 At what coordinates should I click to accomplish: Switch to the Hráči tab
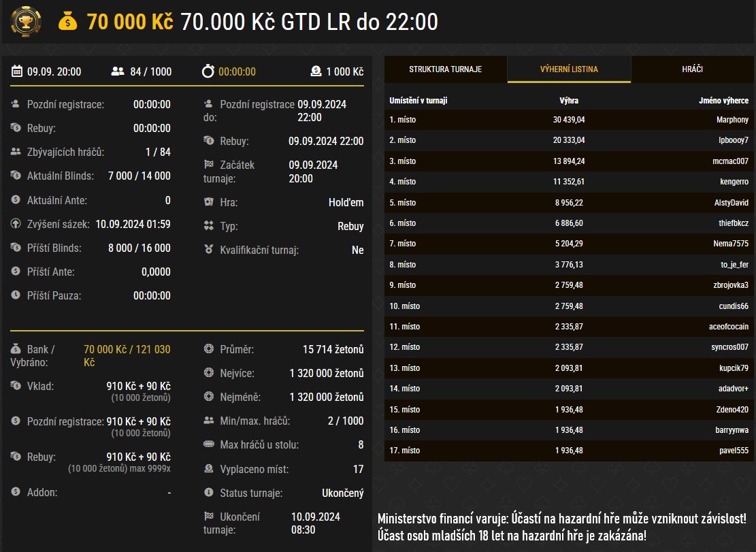(x=692, y=69)
